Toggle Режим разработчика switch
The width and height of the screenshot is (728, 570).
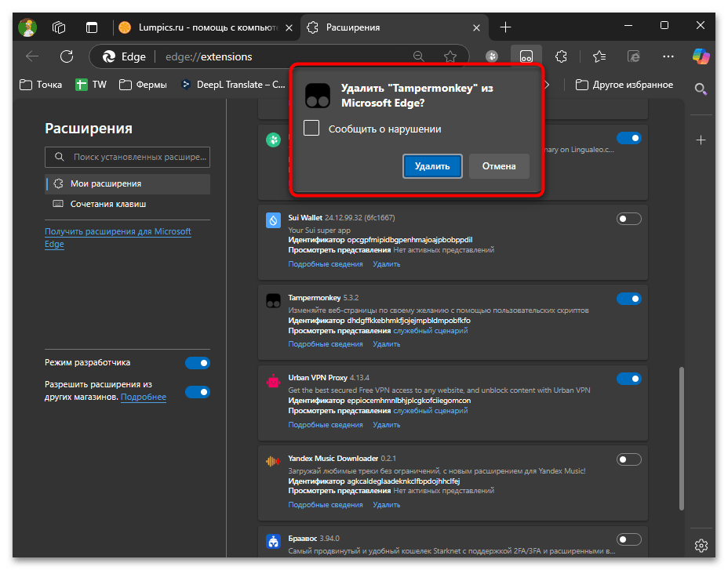(198, 363)
